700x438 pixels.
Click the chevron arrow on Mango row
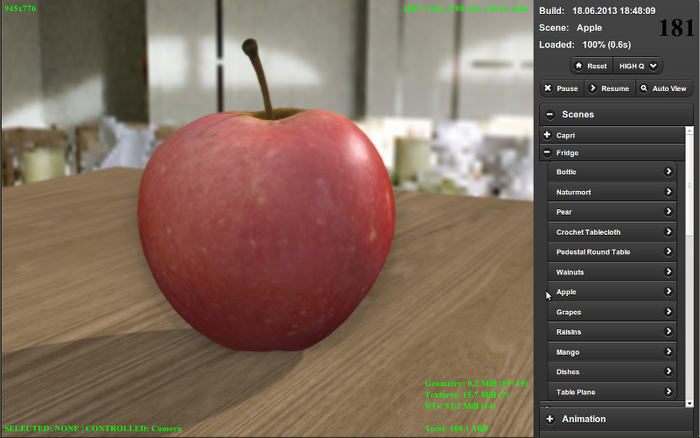click(668, 351)
